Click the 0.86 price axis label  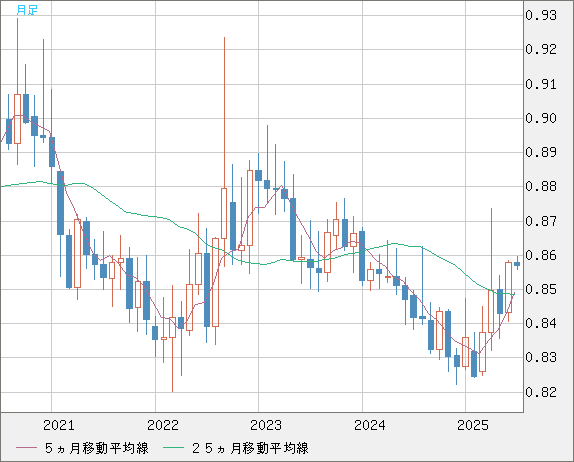pos(541,255)
